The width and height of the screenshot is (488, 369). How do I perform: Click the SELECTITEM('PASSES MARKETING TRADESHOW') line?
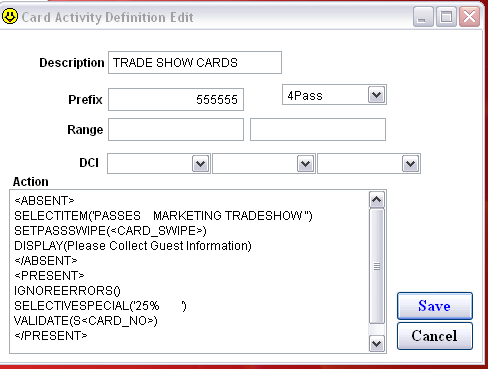pyautogui.click(x=163, y=216)
